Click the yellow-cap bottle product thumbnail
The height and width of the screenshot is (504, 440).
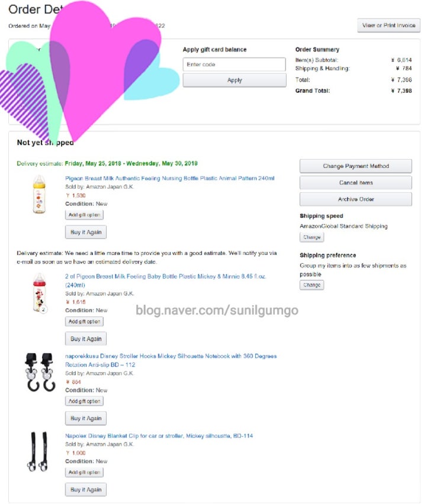pos(39,194)
